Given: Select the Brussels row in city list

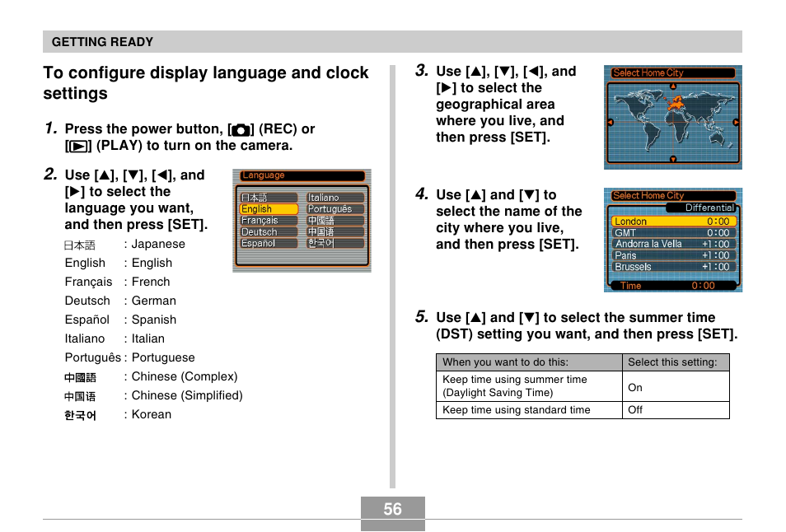Looking at the screenshot, I should [673, 267].
